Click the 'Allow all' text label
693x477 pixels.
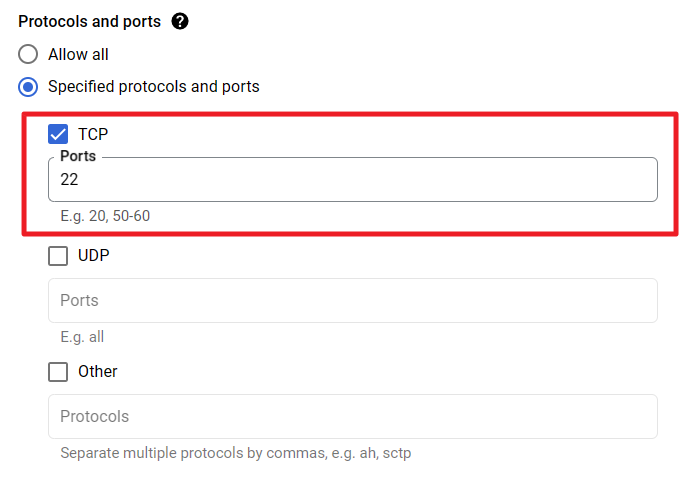click(78, 54)
